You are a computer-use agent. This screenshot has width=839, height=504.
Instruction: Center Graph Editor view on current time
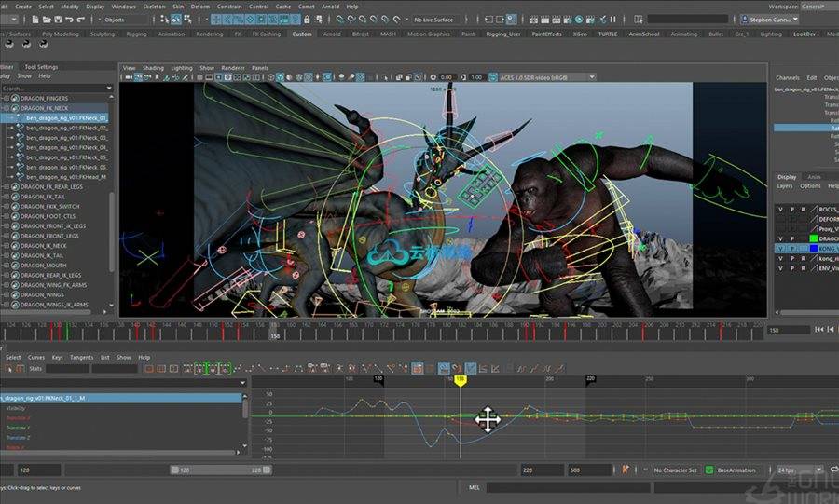[x=173, y=368]
